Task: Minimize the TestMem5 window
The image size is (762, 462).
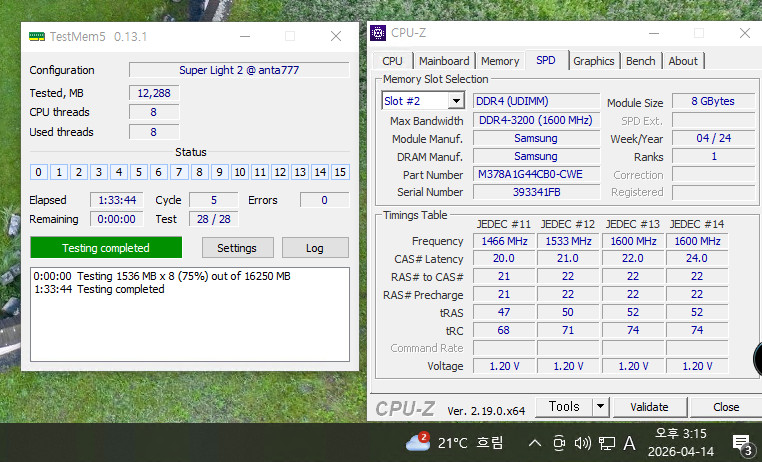Action: (244, 36)
